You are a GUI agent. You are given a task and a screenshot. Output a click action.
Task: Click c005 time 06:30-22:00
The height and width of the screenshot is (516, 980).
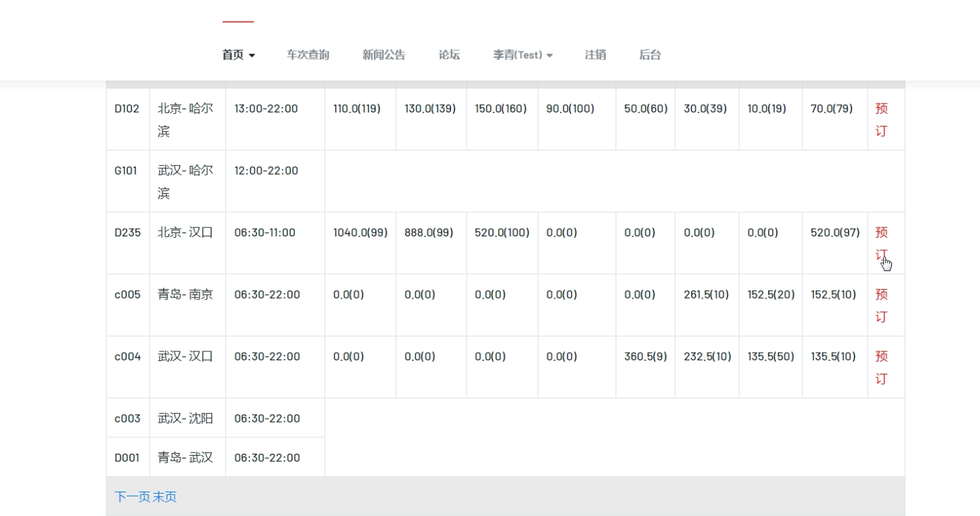click(x=267, y=295)
